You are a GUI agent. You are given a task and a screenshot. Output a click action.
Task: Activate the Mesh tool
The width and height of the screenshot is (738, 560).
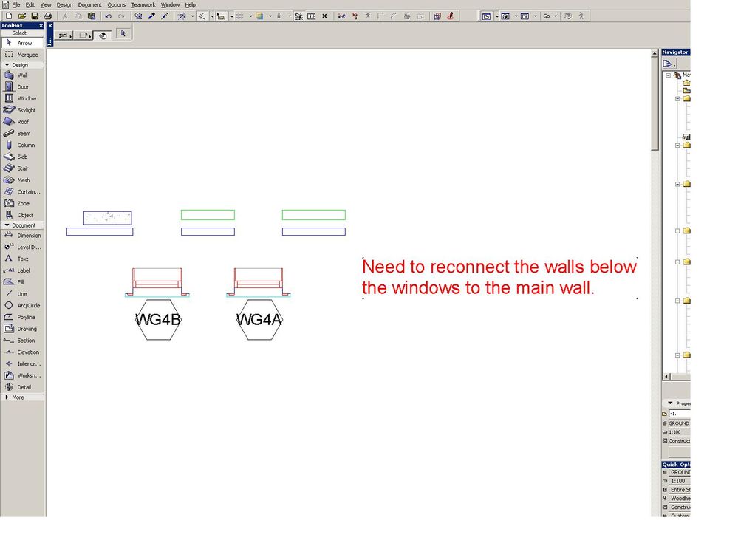coord(22,180)
